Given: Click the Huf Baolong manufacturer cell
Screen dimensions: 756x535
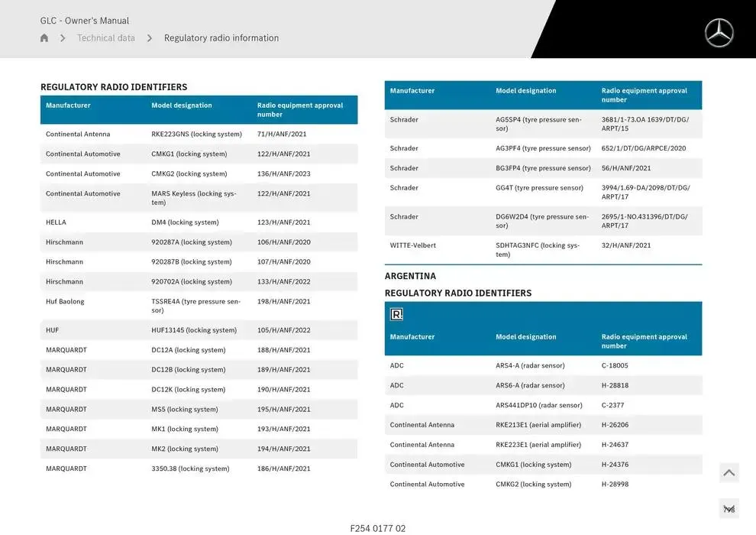Looking at the screenshot, I should (65, 302).
